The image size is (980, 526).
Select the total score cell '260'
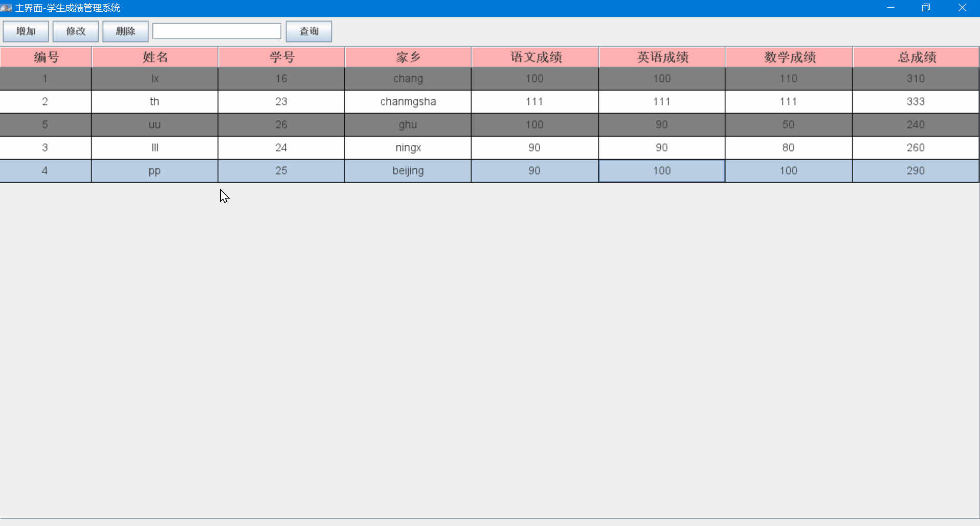point(916,148)
